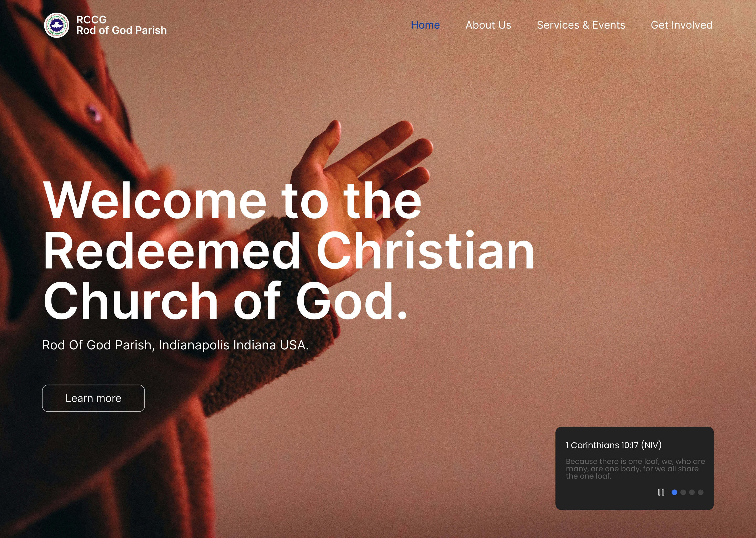The width and height of the screenshot is (756, 538).
Task: Pause the scripture verse slideshow
Action: pyautogui.click(x=661, y=492)
